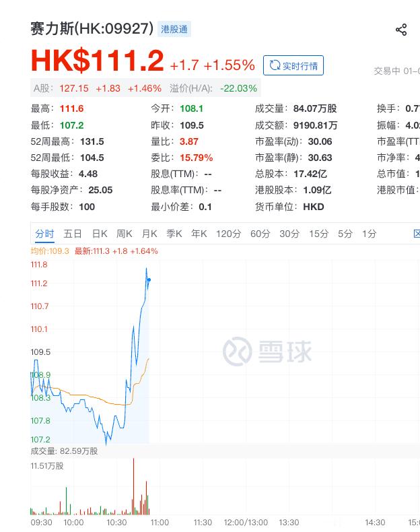The image size is (420, 532).
Task: Click the tallest red volume bar
Action: [133, 486]
